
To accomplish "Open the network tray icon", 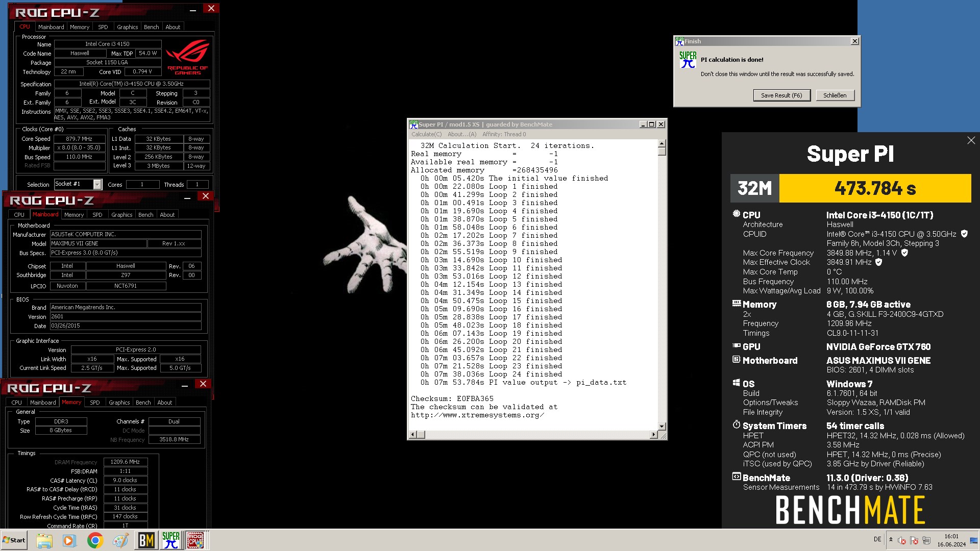I will [926, 540].
